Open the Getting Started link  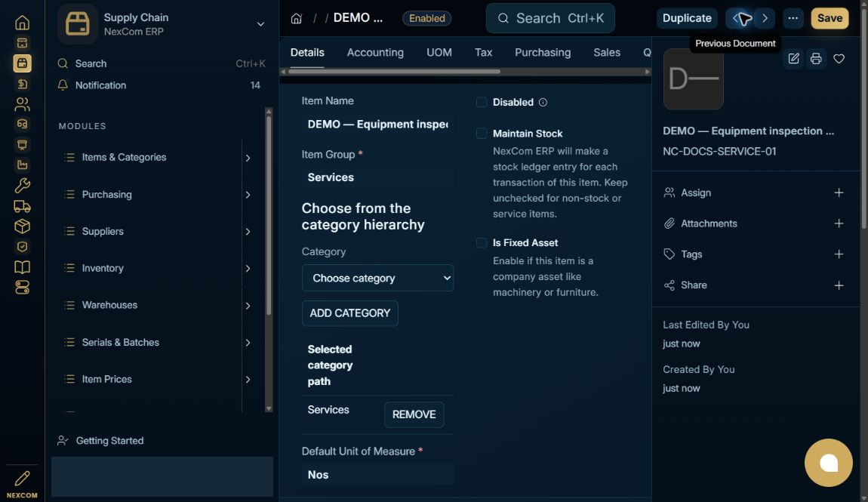[109, 441]
